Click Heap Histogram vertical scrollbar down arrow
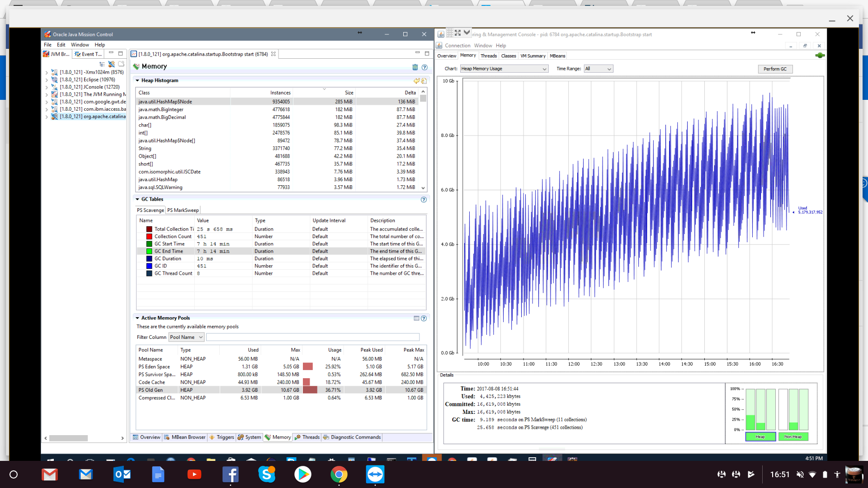This screenshot has height=488, width=868. tap(423, 188)
